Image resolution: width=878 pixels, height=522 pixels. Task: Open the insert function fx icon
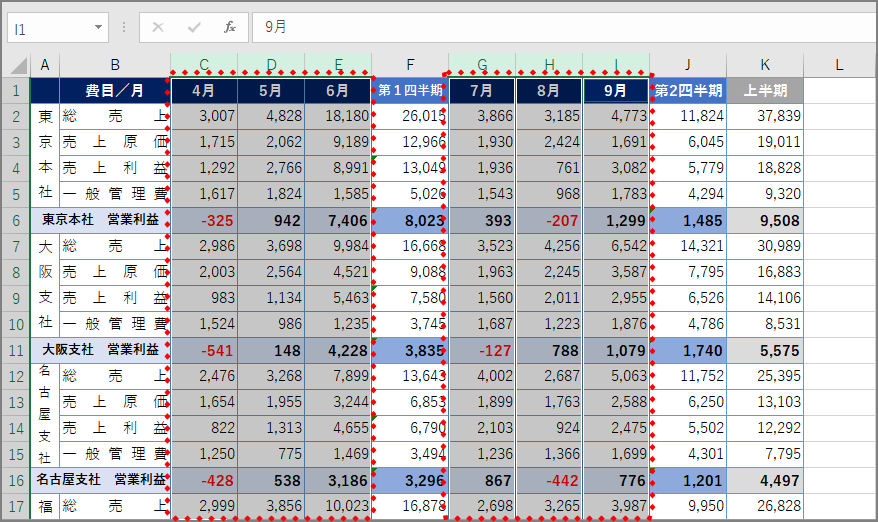pyautogui.click(x=230, y=27)
